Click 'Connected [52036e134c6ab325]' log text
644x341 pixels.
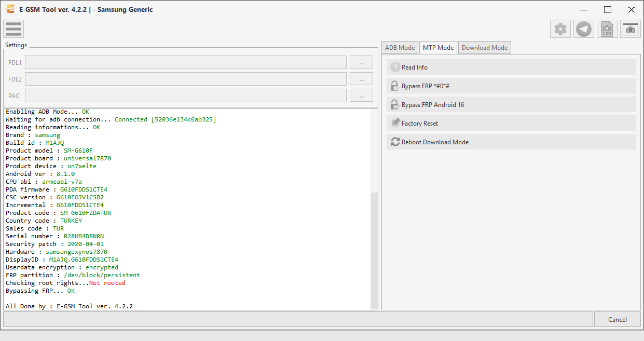coord(166,119)
